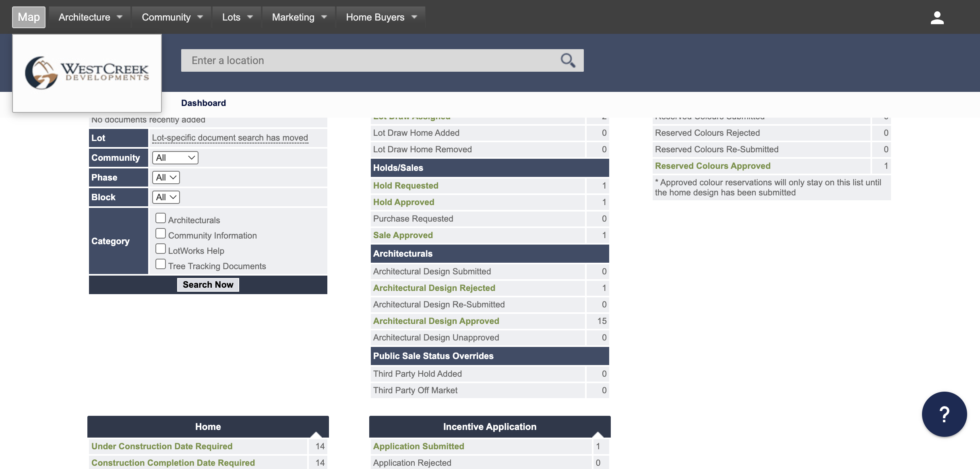Click the user account profile icon

pyautogui.click(x=937, y=18)
